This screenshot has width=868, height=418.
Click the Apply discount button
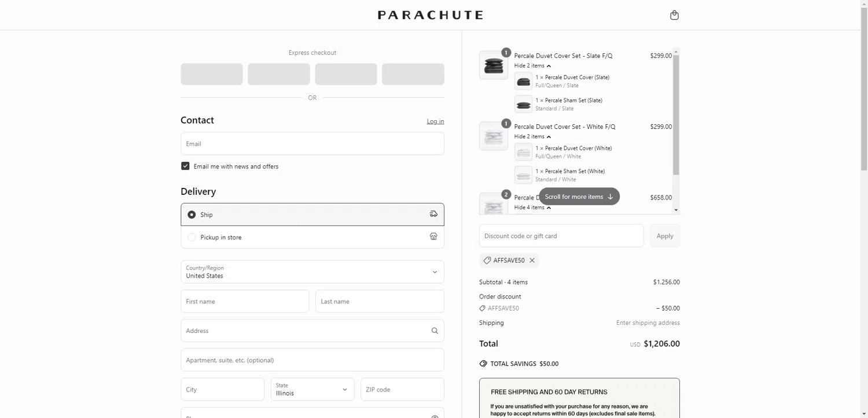(x=664, y=236)
